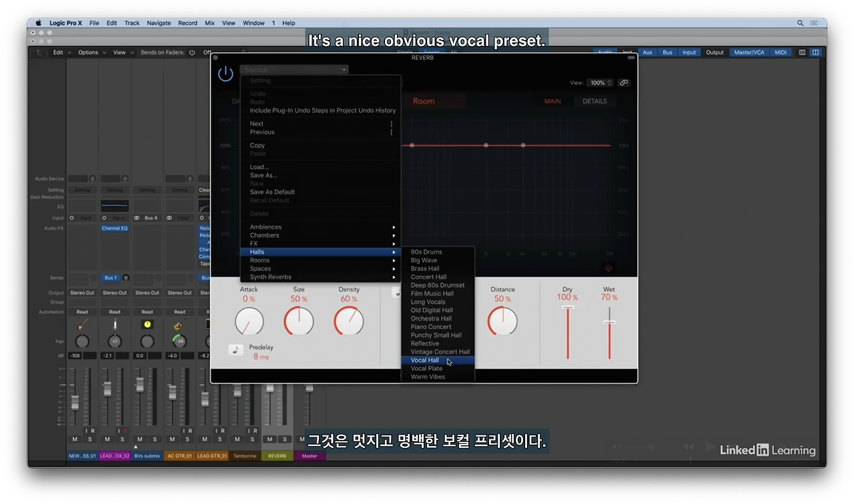Select Load... from preset menu
Image resolution: width=854 pixels, height=504 pixels.
pyautogui.click(x=321, y=167)
